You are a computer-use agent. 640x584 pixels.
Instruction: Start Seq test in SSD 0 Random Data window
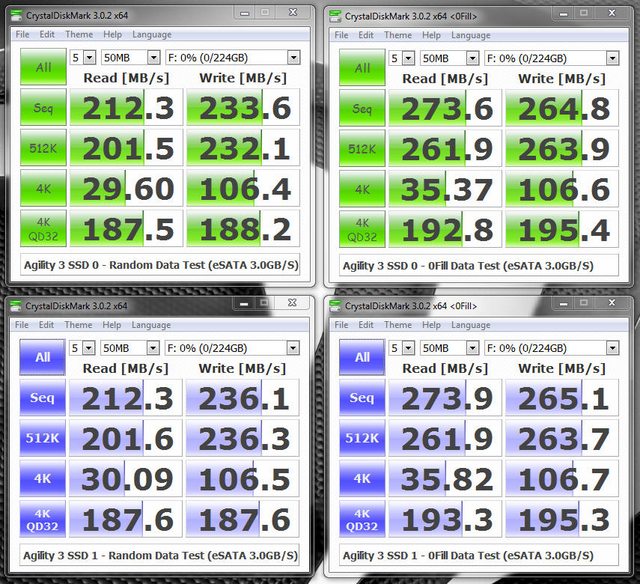(43, 107)
